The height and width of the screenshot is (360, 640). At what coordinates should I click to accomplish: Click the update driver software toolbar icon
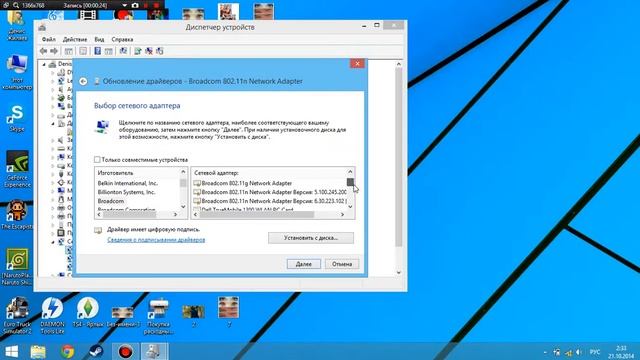click(138, 51)
